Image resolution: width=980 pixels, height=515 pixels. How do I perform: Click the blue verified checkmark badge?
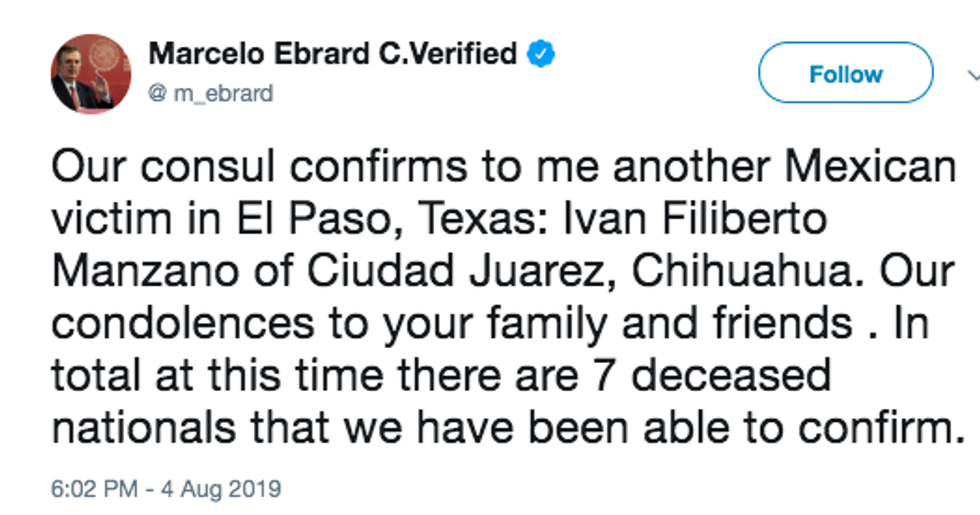[x=540, y=53]
